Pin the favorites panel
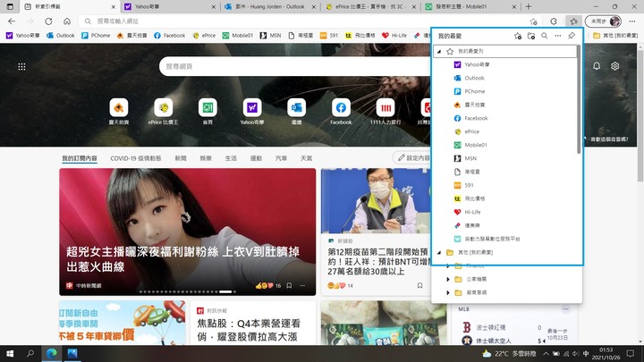The width and height of the screenshot is (644, 362). [x=572, y=36]
